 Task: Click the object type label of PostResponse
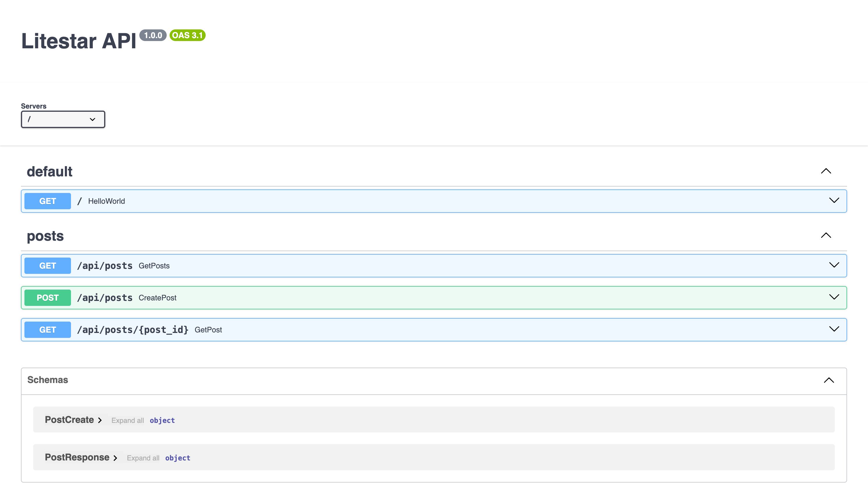click(178, 458)
